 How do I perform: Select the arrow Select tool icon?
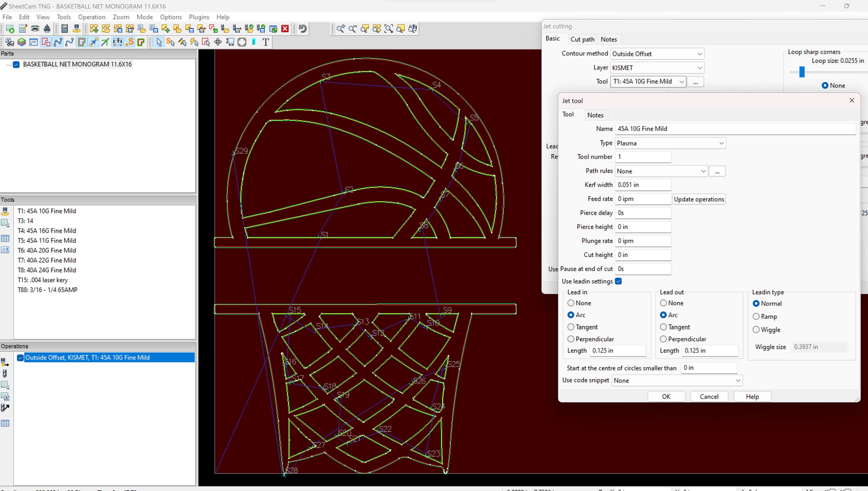[158, 42]
